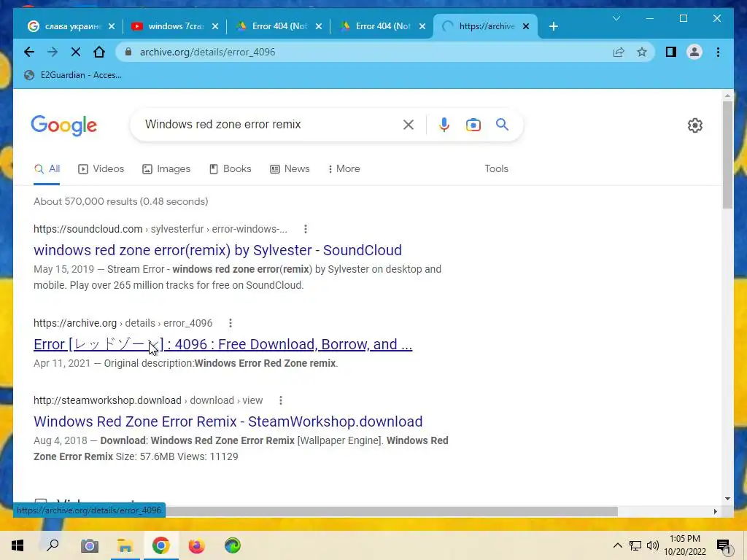This screenshot has height=560, width=747.
Task: Open the network status tray icon
Action: (x=635, y=545)
